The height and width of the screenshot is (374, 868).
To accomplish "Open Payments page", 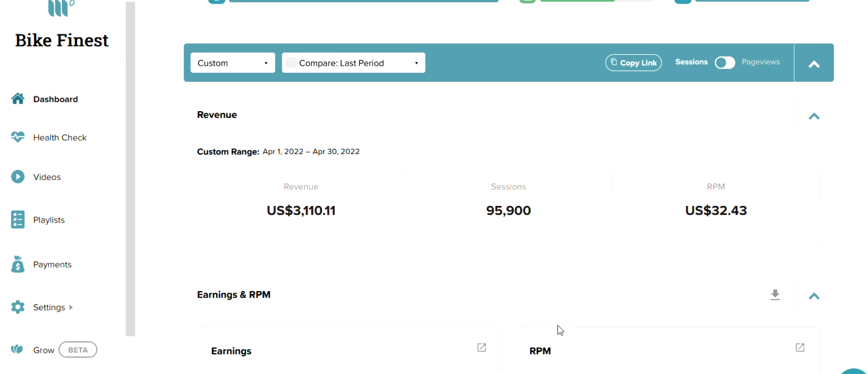I will click(x=52, y=264).
